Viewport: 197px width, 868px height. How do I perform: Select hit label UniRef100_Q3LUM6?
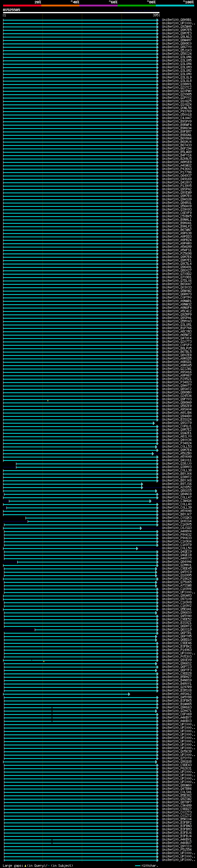[177, 57]
